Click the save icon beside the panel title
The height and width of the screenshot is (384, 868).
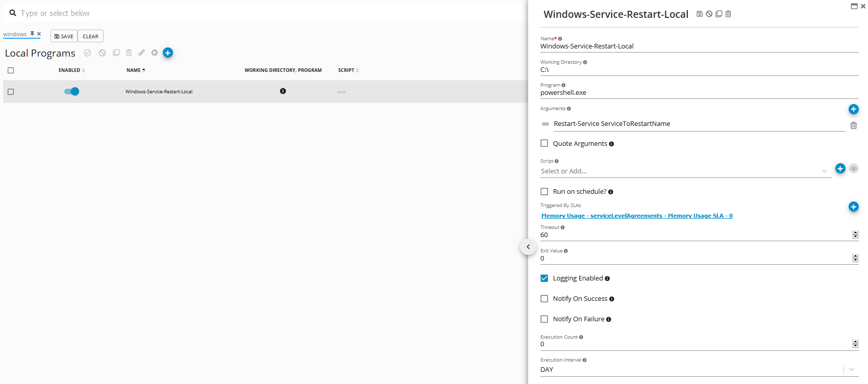700,14
